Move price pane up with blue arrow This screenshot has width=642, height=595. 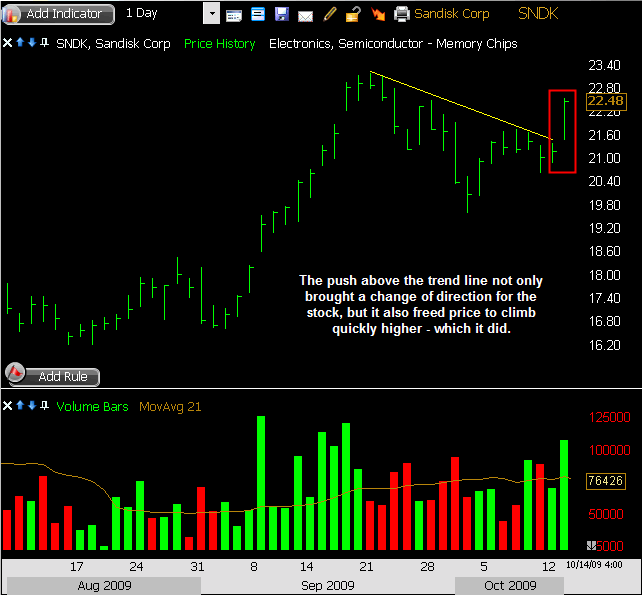(20, 42)
